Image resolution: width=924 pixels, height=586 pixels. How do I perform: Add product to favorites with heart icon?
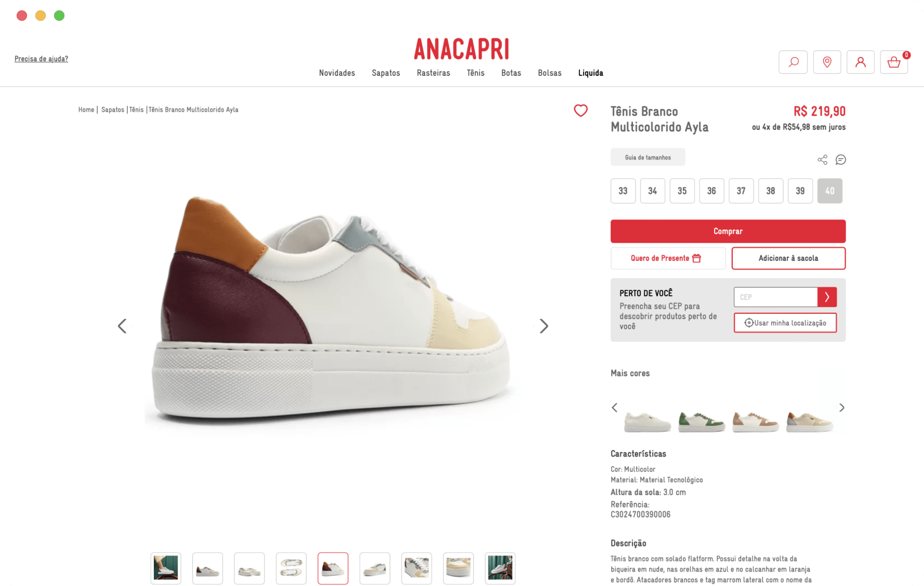coord(581,110)
